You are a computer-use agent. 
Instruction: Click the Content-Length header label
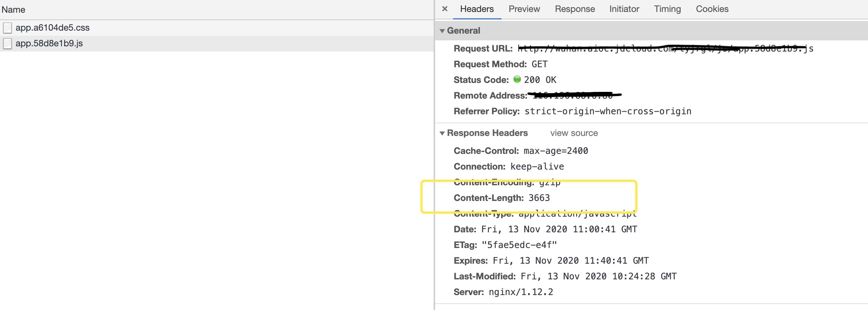click(489, 198)
